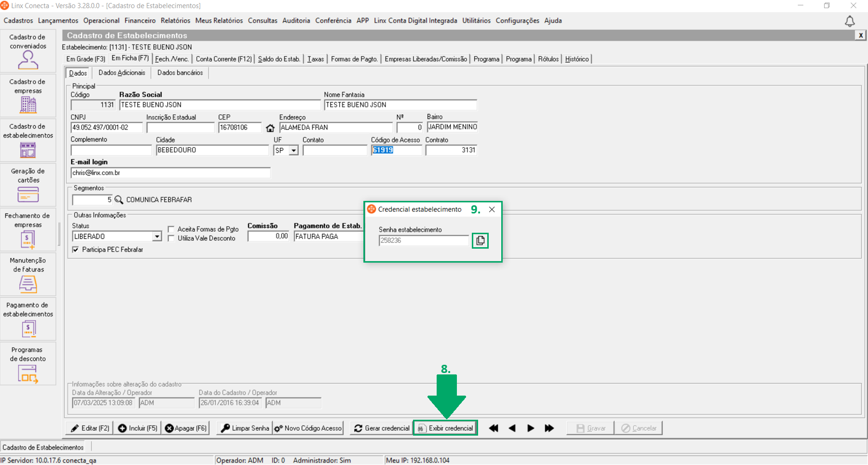The image size is (868, 465).
Task: Switch to Em Grade (F3) tab
Action: point(86,59)
